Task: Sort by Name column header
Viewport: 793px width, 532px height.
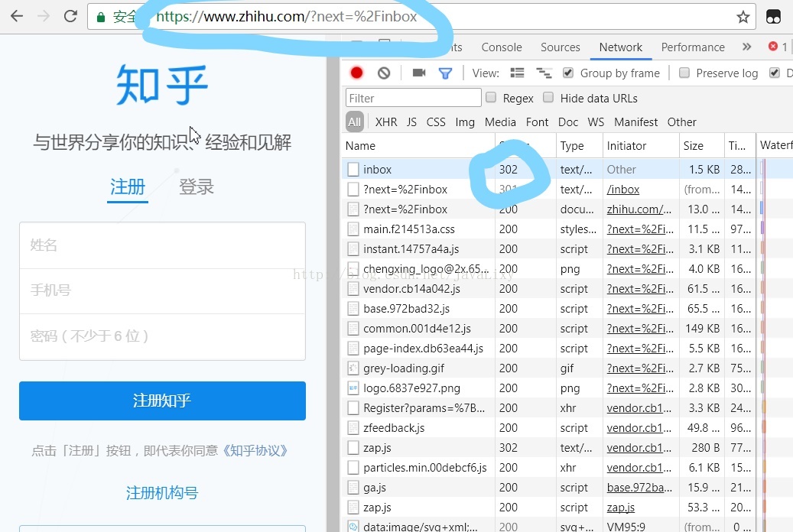Action: [x=418, y=146]
